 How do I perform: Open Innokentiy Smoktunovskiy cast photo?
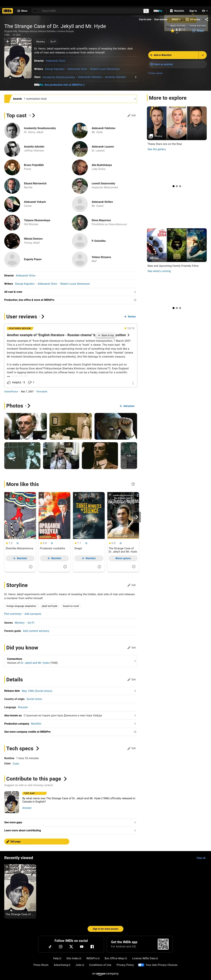click(12, 130)
